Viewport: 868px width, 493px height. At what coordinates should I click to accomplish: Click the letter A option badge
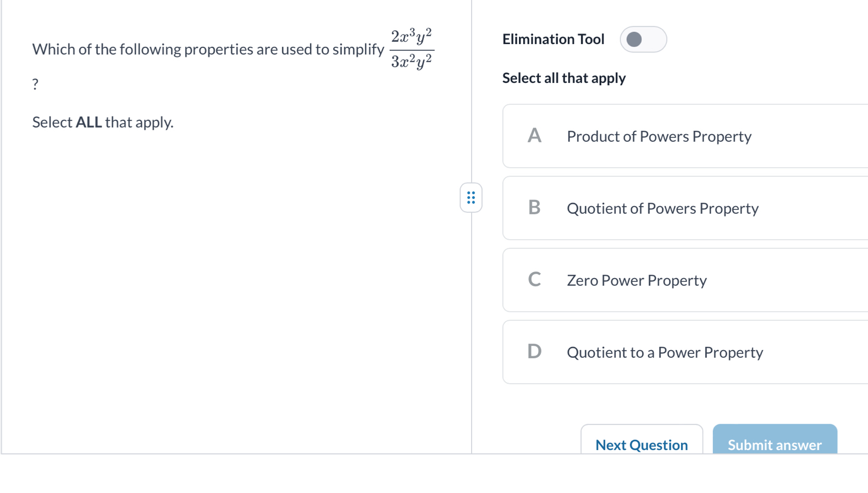coord(534,136)
